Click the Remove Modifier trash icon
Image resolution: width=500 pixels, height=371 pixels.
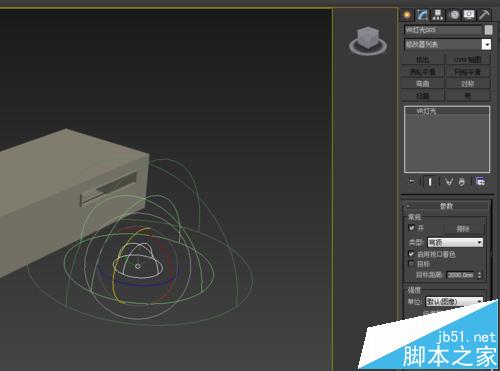[462, 182]
